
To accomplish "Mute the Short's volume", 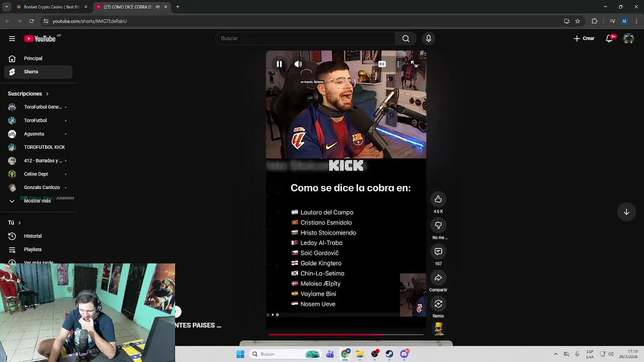I will coord(298,64).
